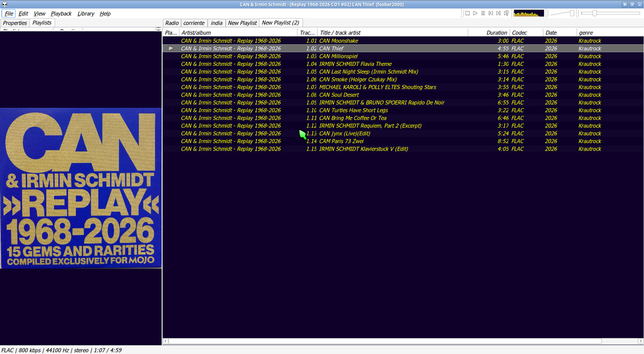The image size is (644, 354).
Task: Select track Klavierstuck V (Edit)
Action: click(403, 149)
